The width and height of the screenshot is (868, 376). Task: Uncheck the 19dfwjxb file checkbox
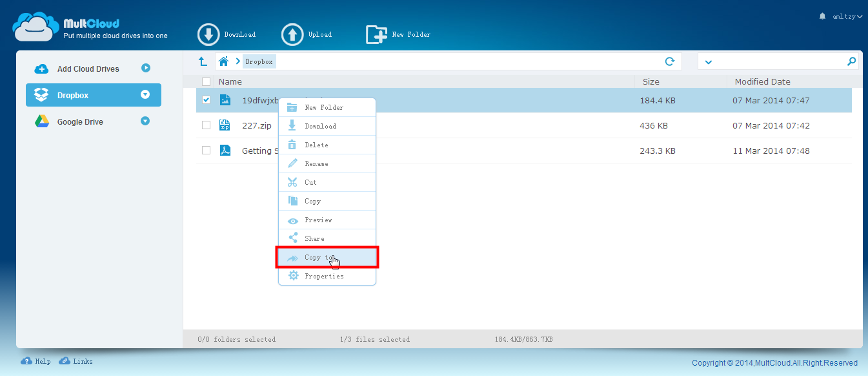coord(206,100)
